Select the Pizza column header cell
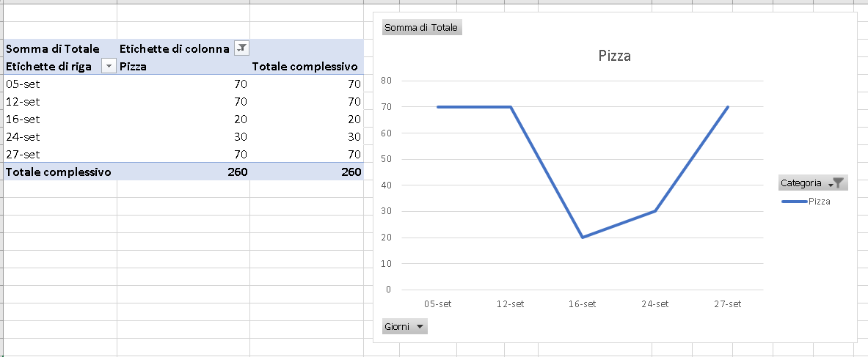This screenshot has height=357, width=868. point(183,67)
